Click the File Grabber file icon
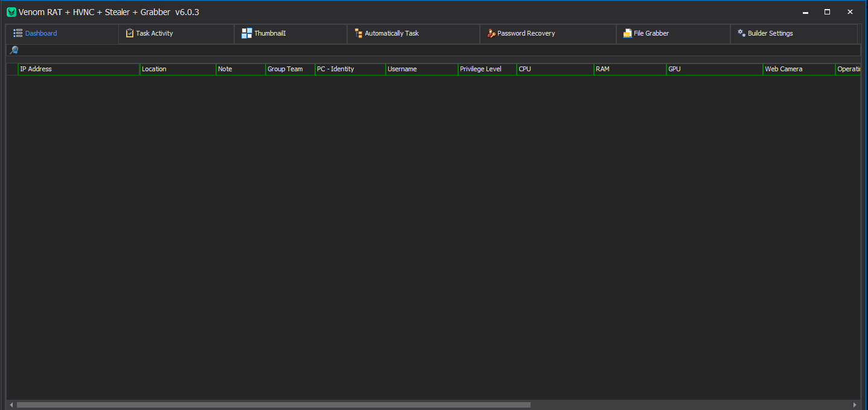This screenshot has height=410, width=868. 628,33
